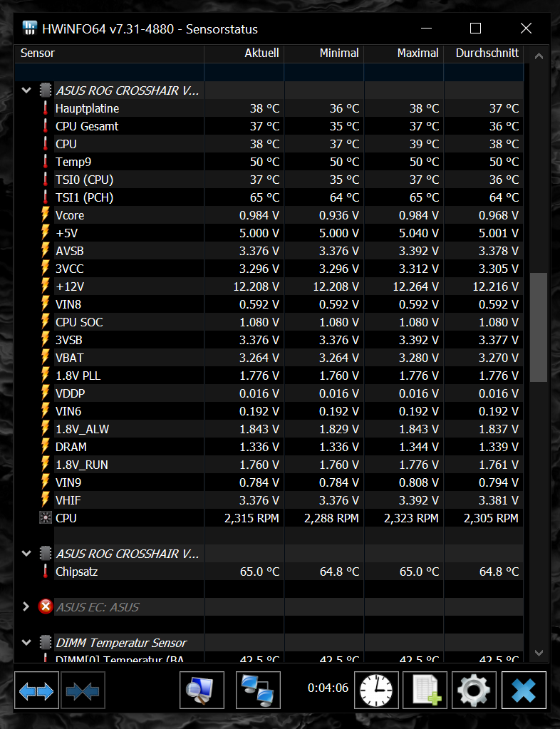Viewport: 560px width, 729px height.
Task: Select the Hauptplatine sensor row
Action: point(269,108)
